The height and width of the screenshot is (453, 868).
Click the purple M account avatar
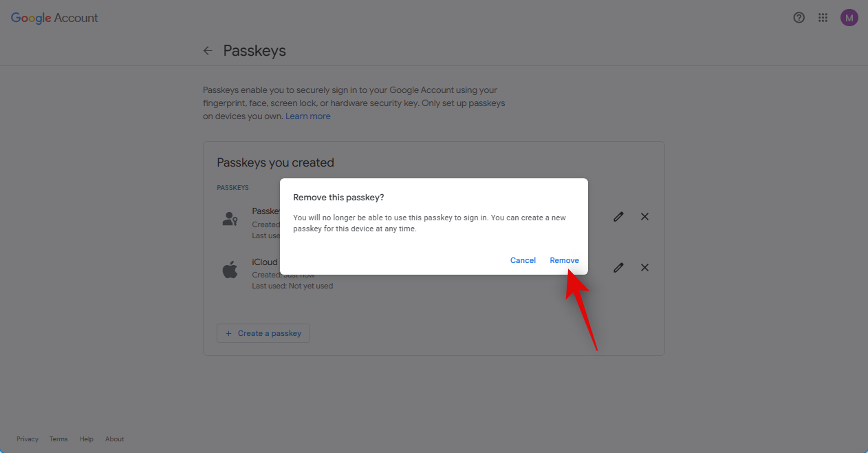point(849,18)
